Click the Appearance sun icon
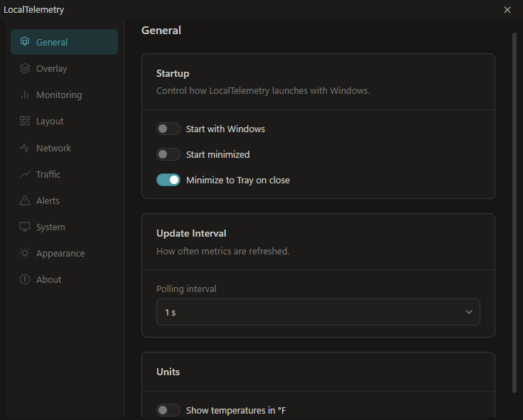The width and height of the screenshot is (523, 420). point(25,253)
